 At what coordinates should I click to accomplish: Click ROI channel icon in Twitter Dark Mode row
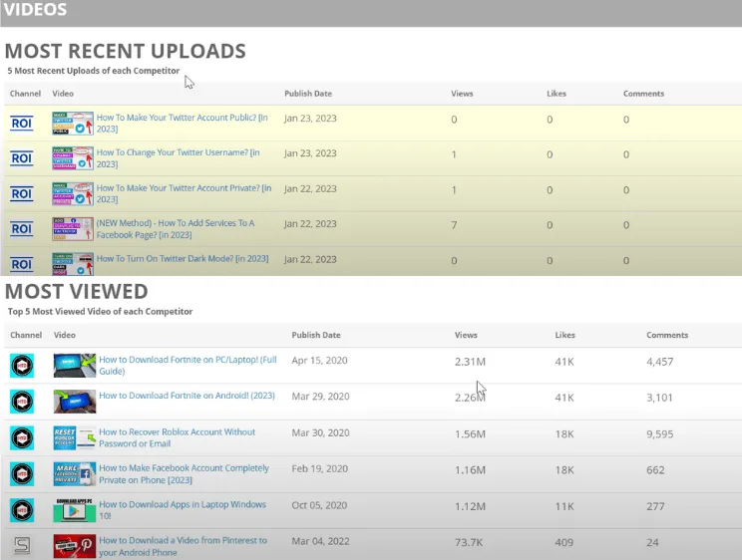(22, 264)
